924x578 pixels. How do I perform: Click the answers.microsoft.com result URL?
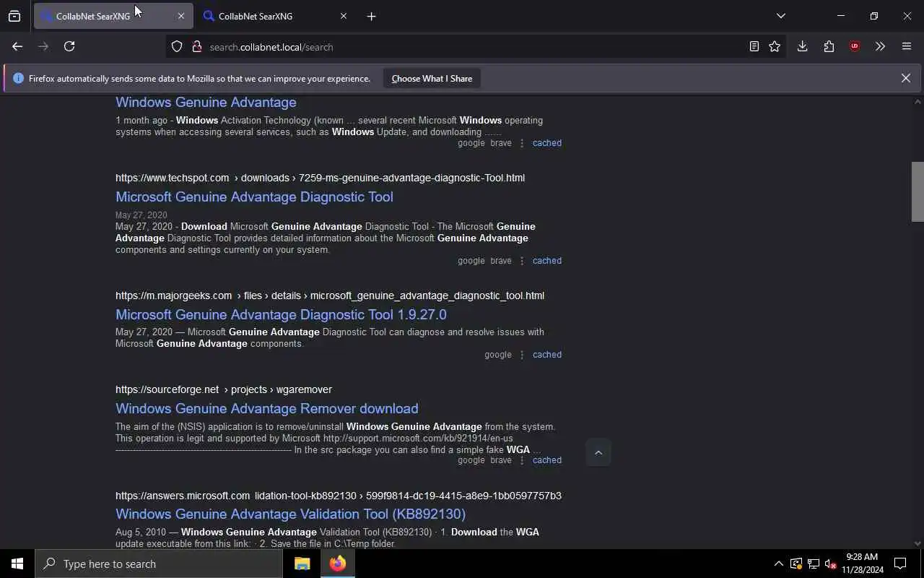point(339,496)
